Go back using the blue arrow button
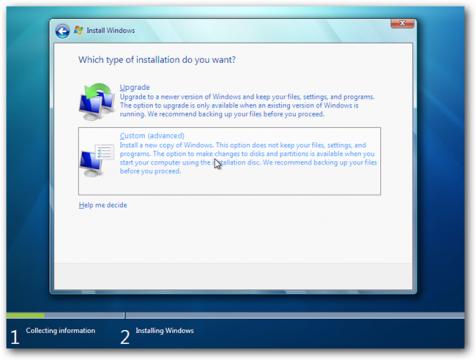The width and height of the screenshot is (476, 360). coord(62,31)
